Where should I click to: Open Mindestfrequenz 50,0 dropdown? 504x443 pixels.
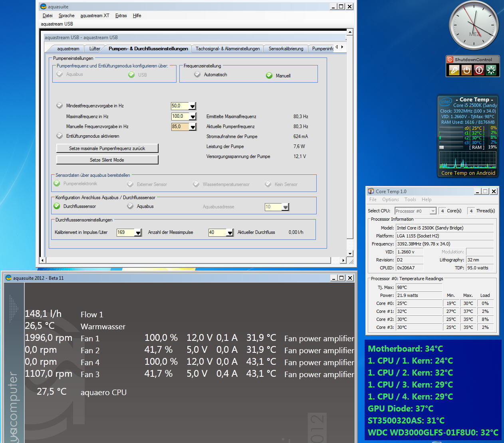[x=192, y=106]
